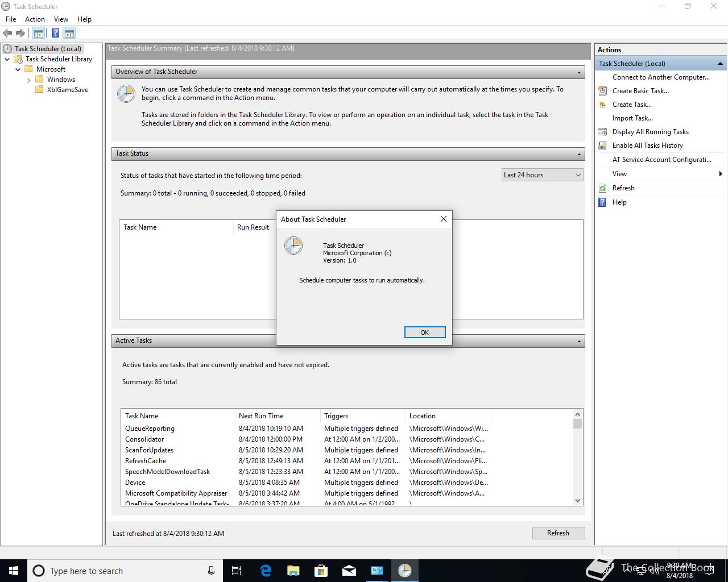Collapse the Task Scheduler Library tree node
The width and height of the screenshot is (728, 582).
point(7,59)
